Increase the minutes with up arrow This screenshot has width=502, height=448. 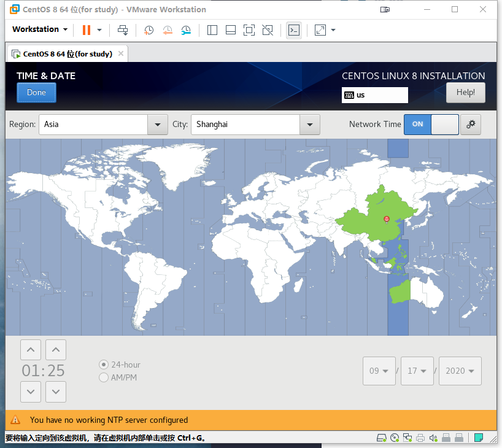(56, 350)
